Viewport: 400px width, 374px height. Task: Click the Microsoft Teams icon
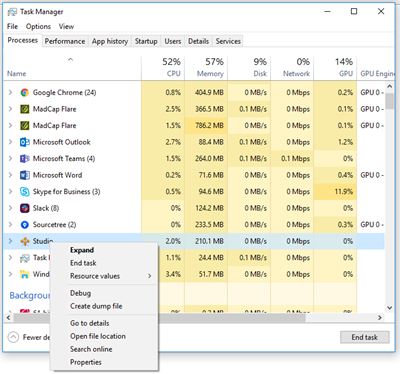[x=25, y=159]
